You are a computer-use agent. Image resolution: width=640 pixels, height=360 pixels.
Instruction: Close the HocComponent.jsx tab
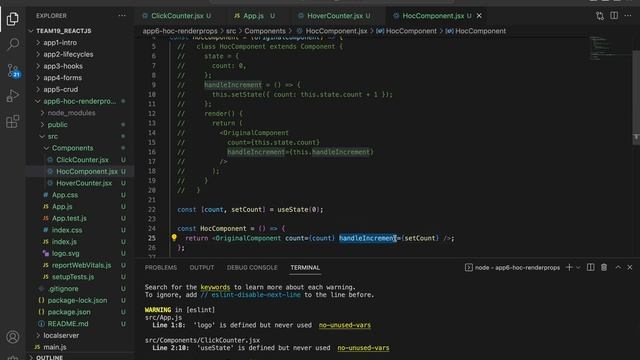click(479, 16)
